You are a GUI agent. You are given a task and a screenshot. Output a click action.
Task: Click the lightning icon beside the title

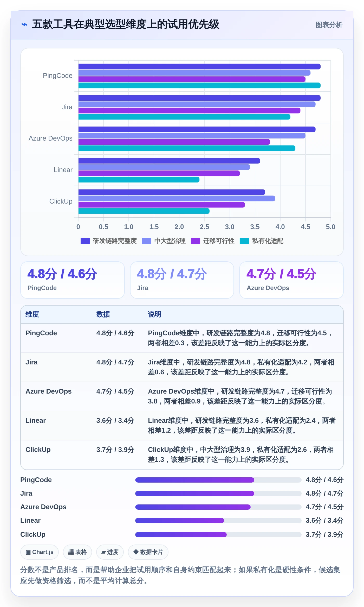(x=24, y=24)
